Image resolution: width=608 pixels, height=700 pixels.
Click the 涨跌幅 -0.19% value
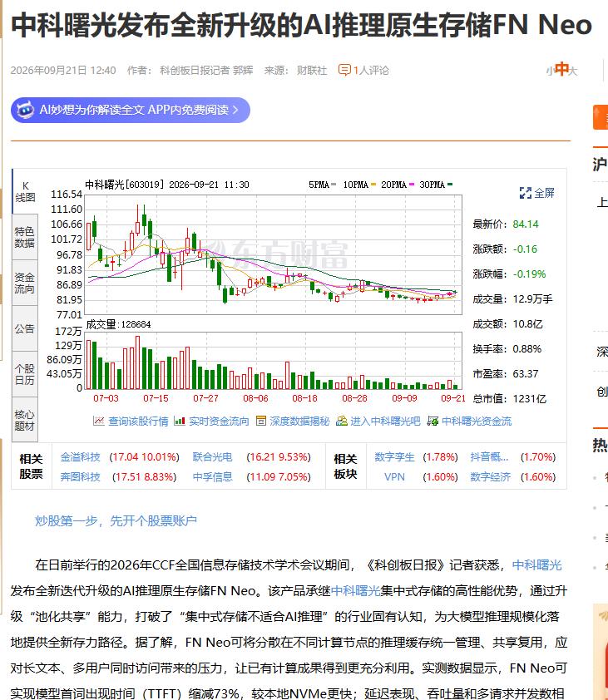tap(529, 274)
